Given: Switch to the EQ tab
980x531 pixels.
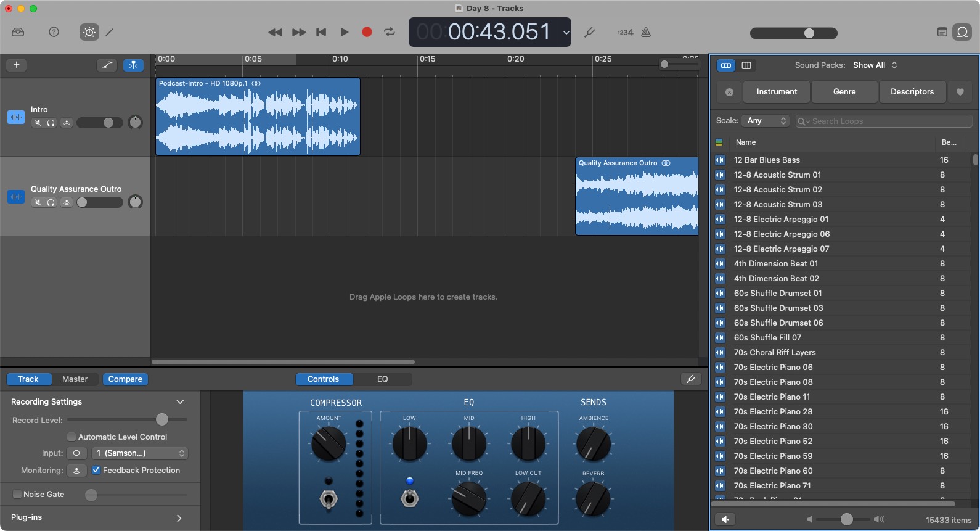Looking at the screenshot, I should point(383,379).
